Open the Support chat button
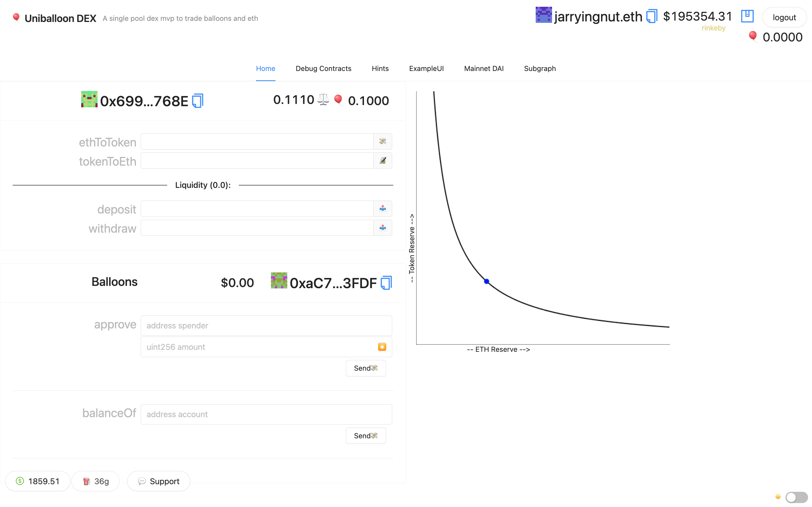This screenshot has width=812, height=507. (159, 481)
